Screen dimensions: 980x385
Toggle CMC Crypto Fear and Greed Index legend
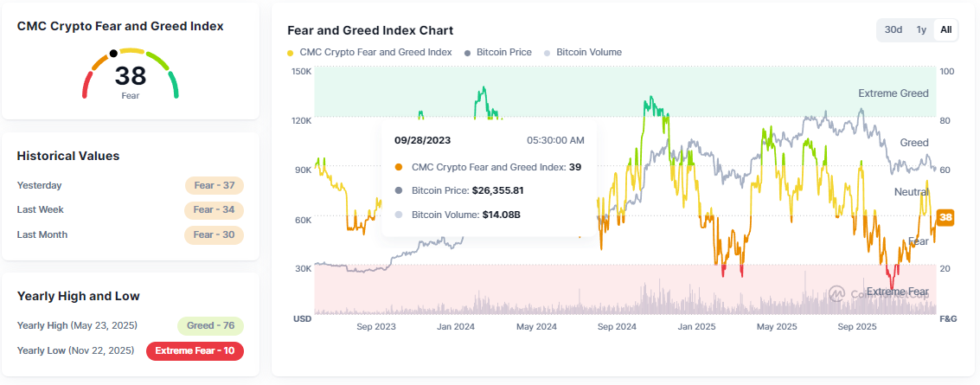point(371,52)
